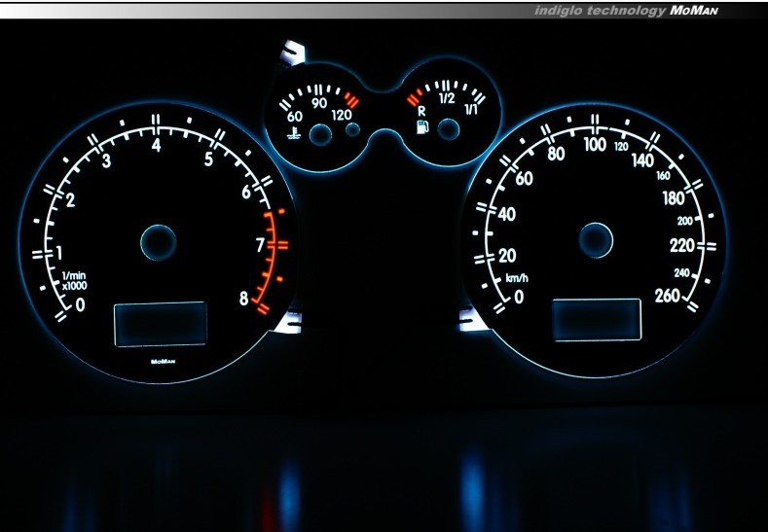Click the tachometer center needle hub
768x532 pixels.
pyautogui.click(x=158, y=242)
